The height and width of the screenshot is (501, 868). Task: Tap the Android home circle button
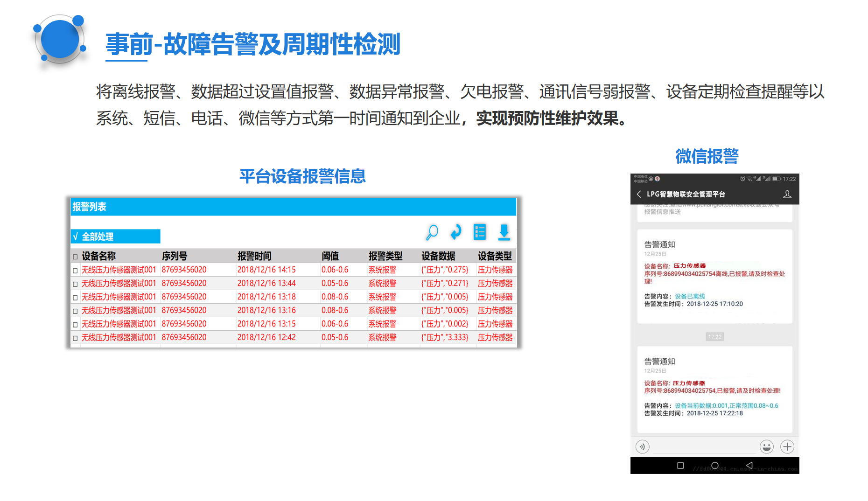(715, 466)
